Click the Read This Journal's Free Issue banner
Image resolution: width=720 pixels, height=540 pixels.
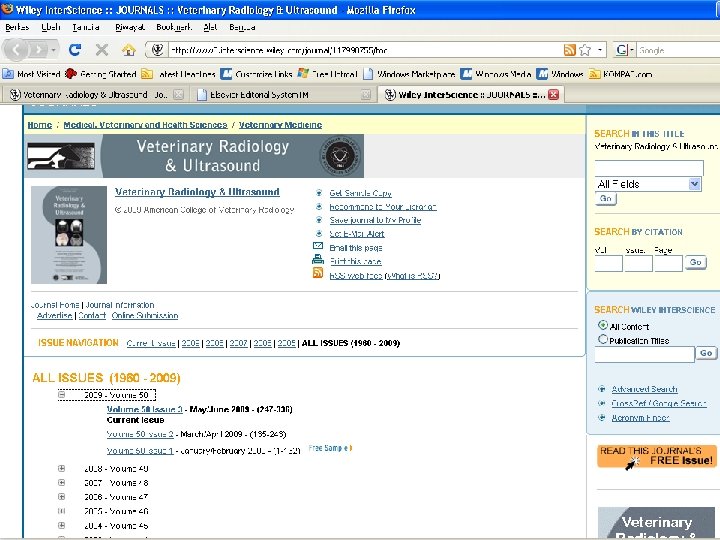click(657, 456)
